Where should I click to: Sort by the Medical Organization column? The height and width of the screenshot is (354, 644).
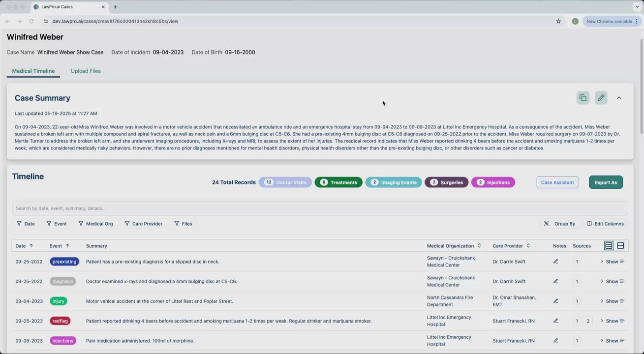coord(454,246)
